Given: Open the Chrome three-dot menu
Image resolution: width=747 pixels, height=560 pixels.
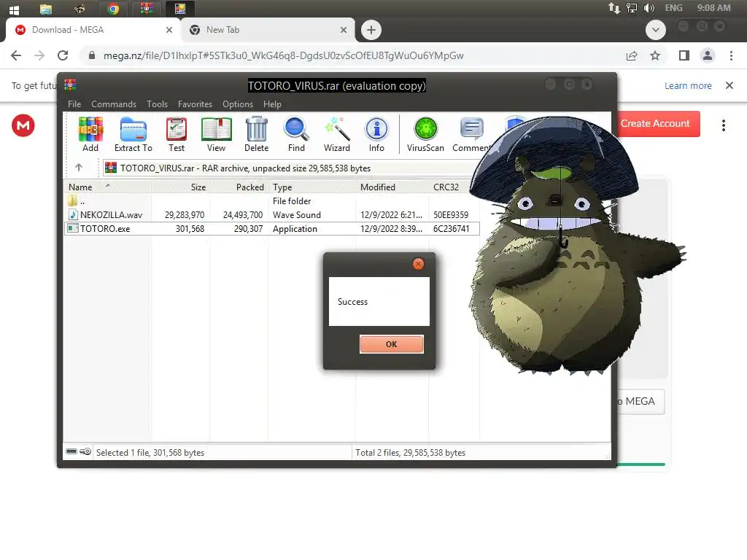Looking at the screenshot, I should coord(731,55).
